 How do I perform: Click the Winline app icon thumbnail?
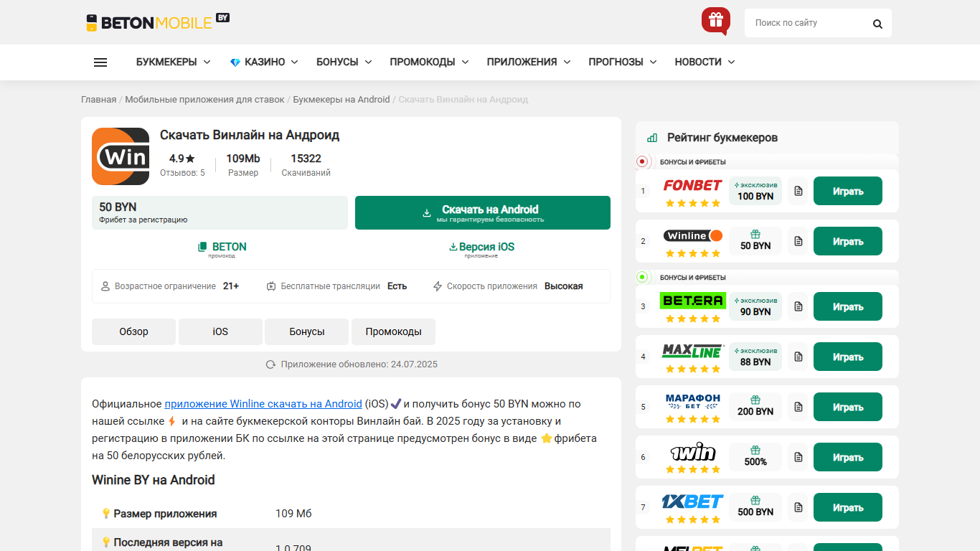(121, 156)
